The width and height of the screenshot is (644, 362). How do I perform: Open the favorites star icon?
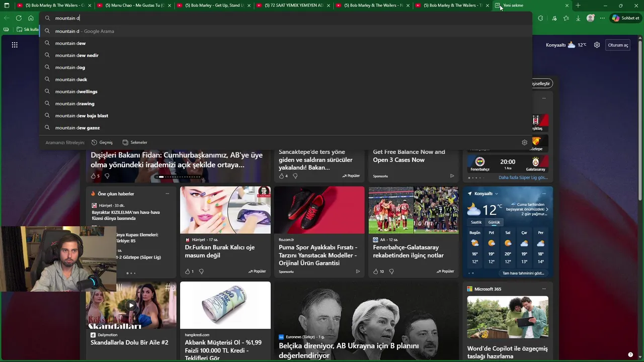pyautogui.click(x=566, y=18)
